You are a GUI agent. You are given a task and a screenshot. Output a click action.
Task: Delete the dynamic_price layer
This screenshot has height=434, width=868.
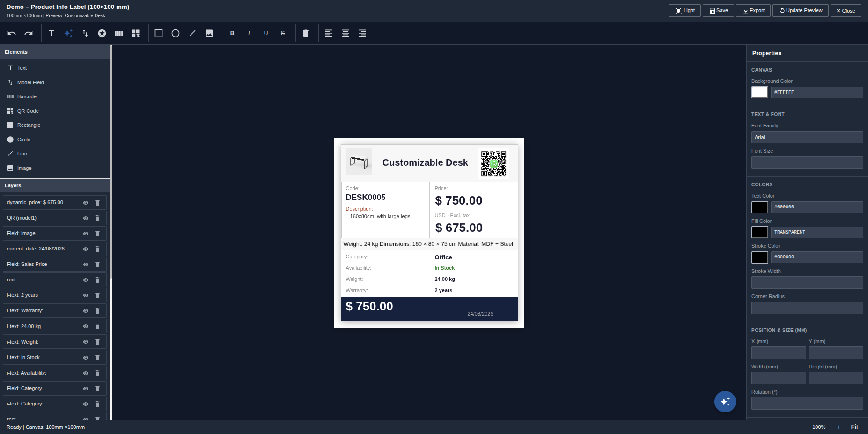(x=97, y=203)
